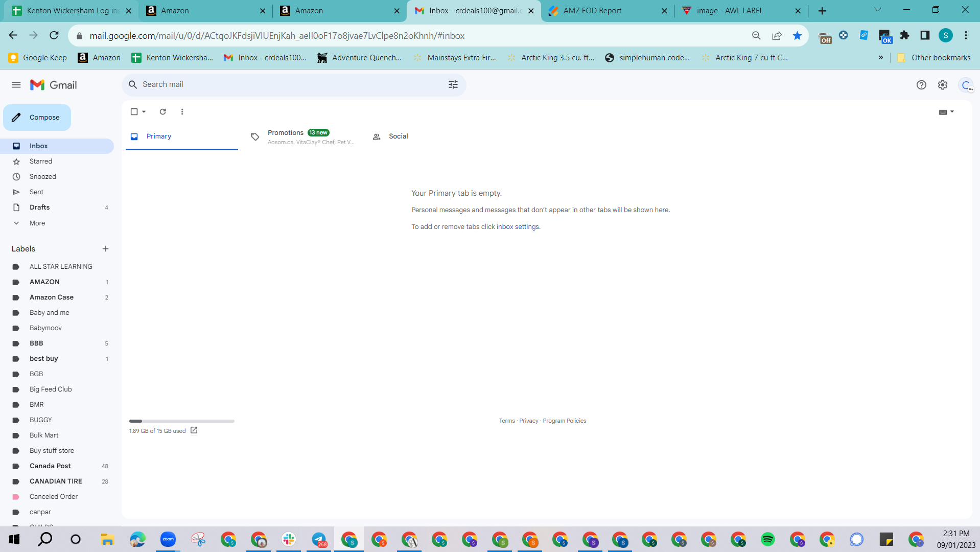Viewport: 980px width, 552px height.
Task: Bookmark this tab star icon
Action: [797, 36]
